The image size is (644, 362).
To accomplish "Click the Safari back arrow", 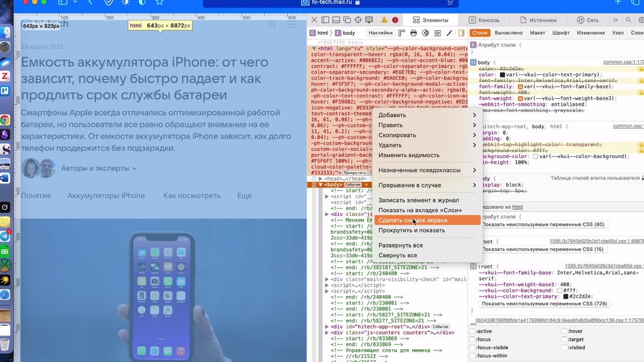I will pyautogui.click(x=90, y=3).
